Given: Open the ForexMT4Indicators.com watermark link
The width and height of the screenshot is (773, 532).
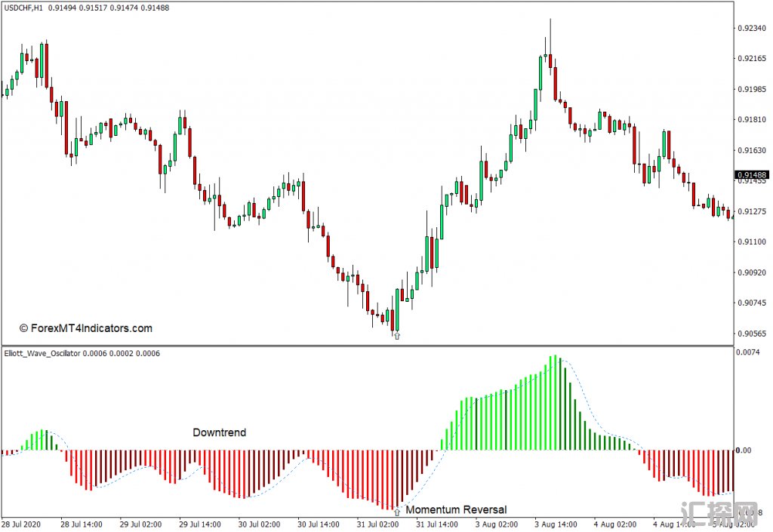Looking at the screenshot, I should click(85, 328).
